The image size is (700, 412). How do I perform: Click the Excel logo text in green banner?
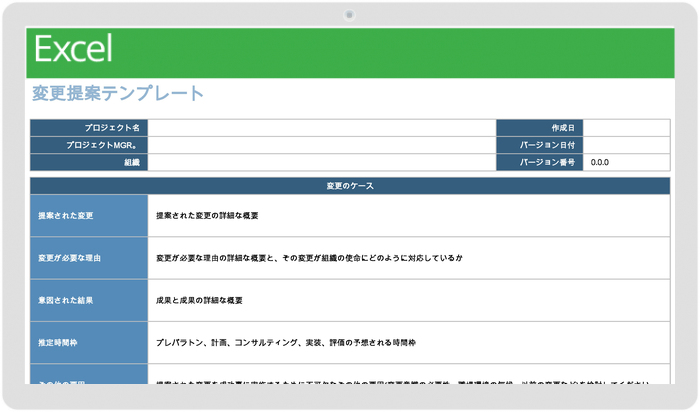point(73,49)
